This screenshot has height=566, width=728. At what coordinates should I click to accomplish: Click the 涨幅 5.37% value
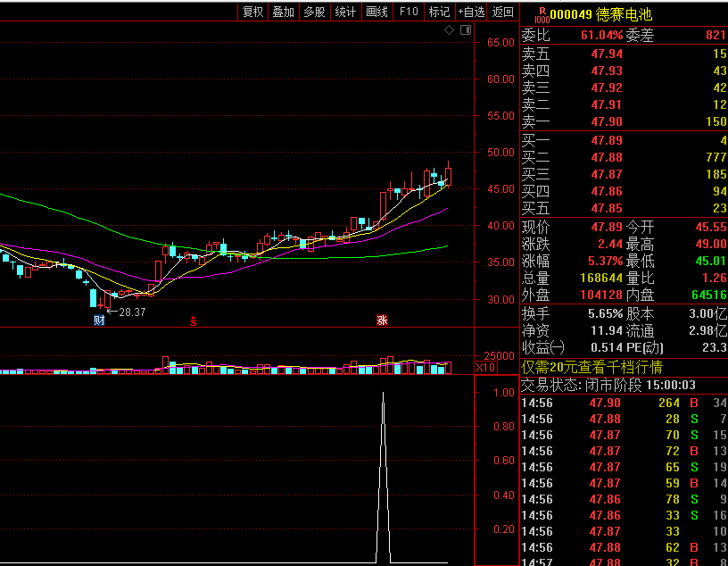(x=605, y=262)
